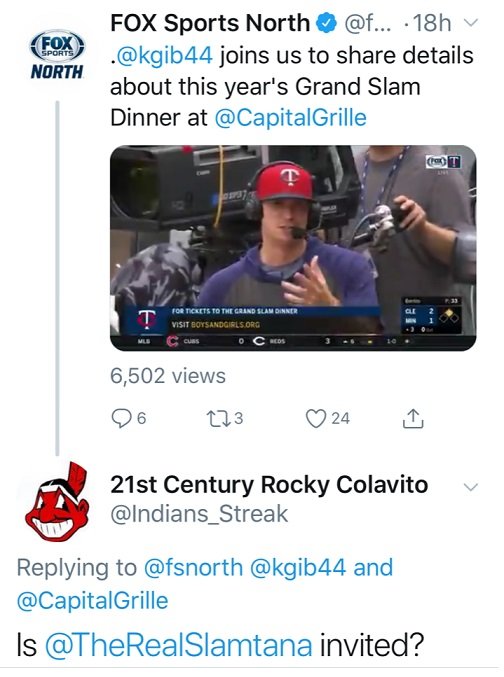Tap the share upload icon
The height and width of the screenshot is (677, 504).
coord(413,418)
